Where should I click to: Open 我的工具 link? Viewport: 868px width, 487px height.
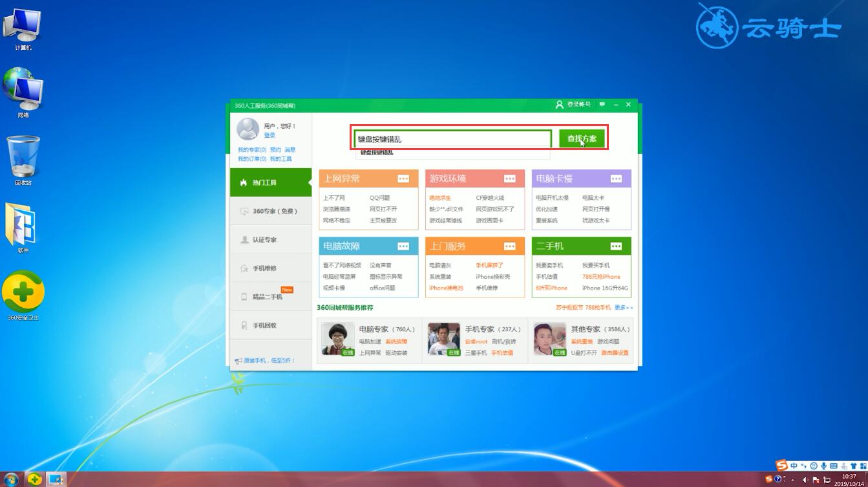click(x=281, y=158)
